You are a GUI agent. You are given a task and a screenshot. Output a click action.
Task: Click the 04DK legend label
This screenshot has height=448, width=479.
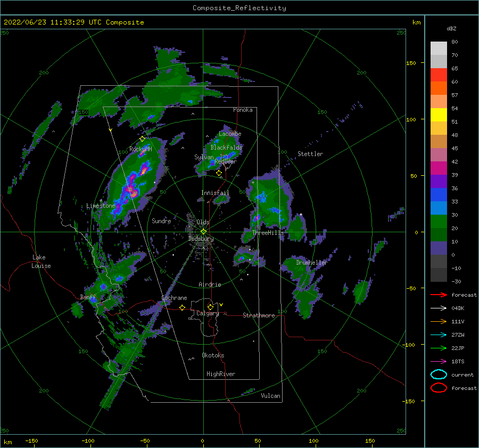458,308
